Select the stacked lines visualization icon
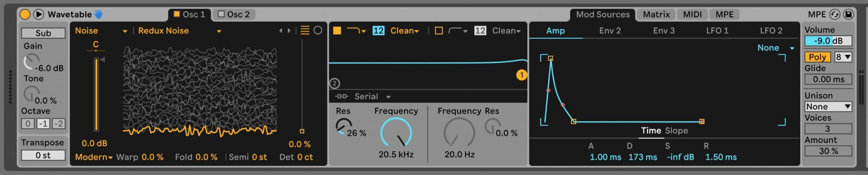Image resolution: width=868 pixels, height=175 pixels. pyautogui.click(x=305, y=30)
